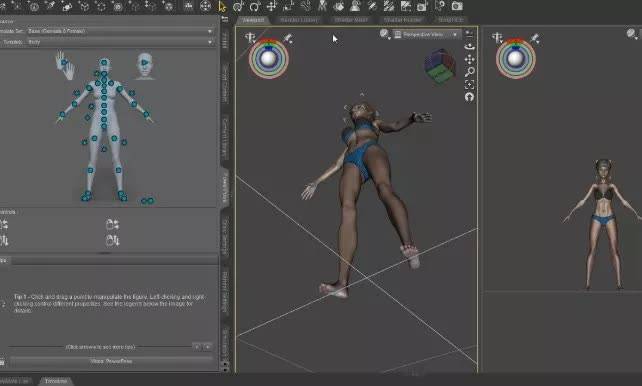Click the head control point on PowerPose figure
Viewport: 642px width, 386px height.
click(x=104, y=63)
